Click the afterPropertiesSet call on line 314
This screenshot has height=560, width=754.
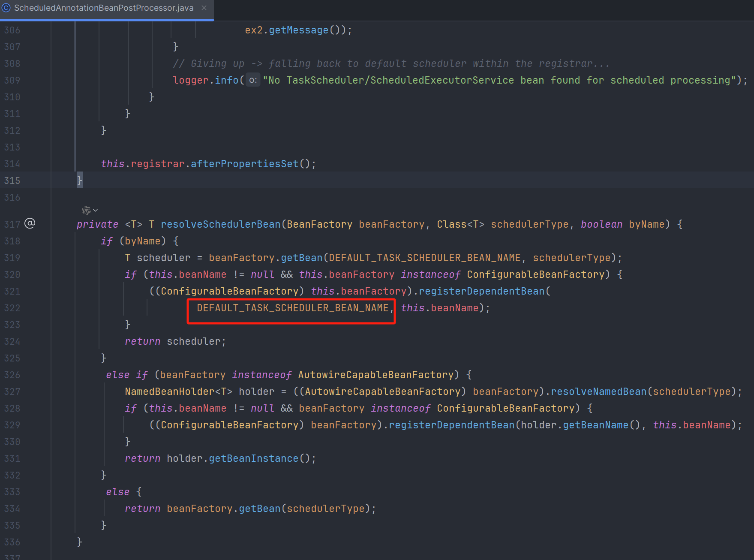[244, 164]
